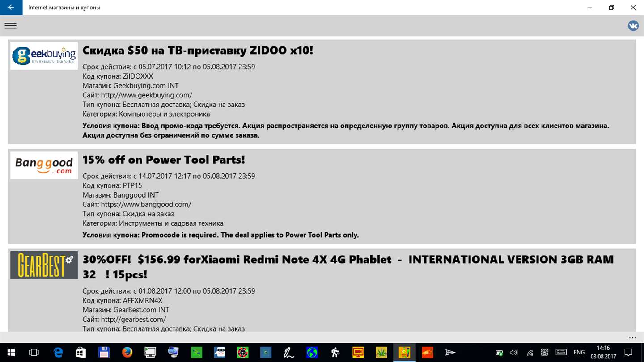Click Geekbuying conditions text Ввод промо-кода требуется
The height and width of the screenshot is (362, 644).
tap(346, 130)
